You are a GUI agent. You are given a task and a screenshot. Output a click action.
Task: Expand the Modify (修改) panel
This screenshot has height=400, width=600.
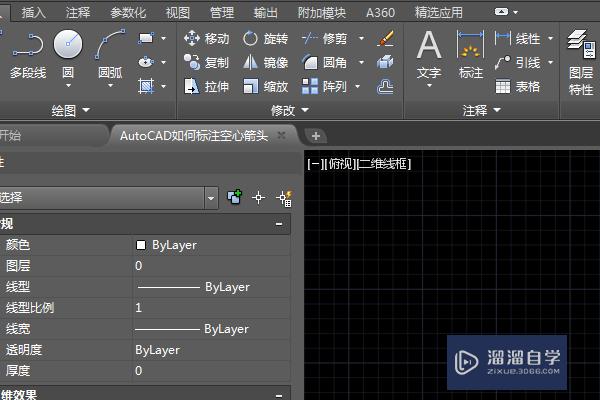point(290,111)
